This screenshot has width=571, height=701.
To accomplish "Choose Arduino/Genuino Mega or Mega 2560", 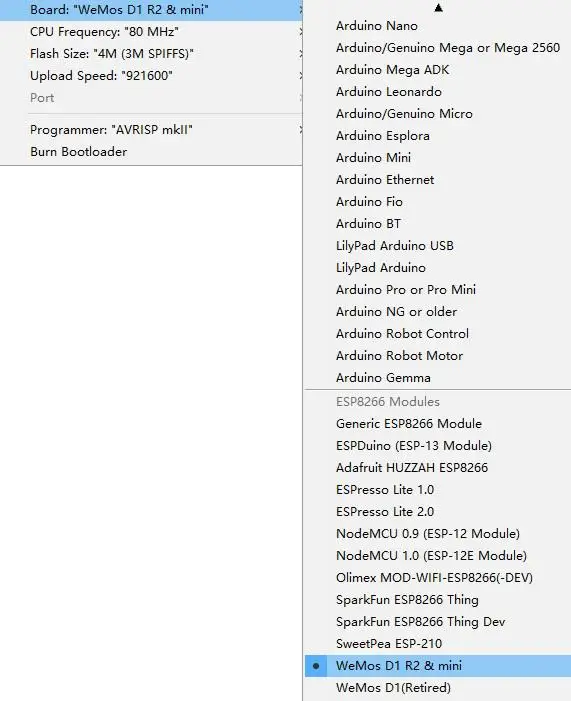I will [x=438, y=47].
